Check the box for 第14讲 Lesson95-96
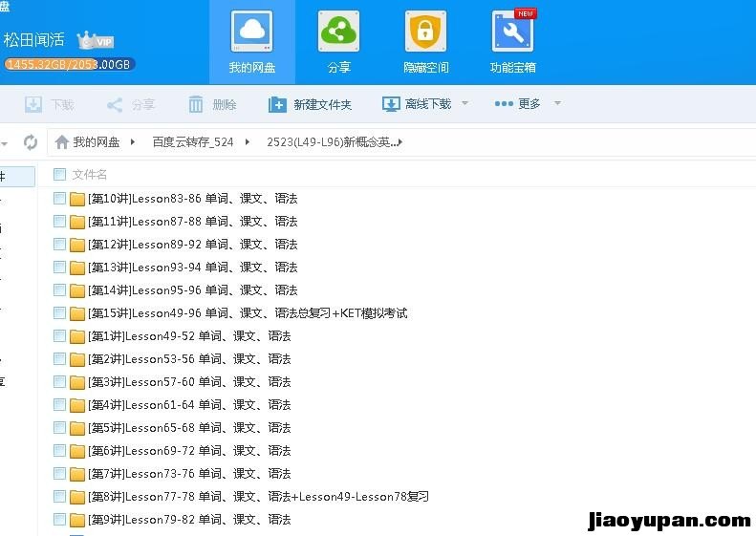The image size is (756, 536). pyautogui.click(x=59, y=289)
